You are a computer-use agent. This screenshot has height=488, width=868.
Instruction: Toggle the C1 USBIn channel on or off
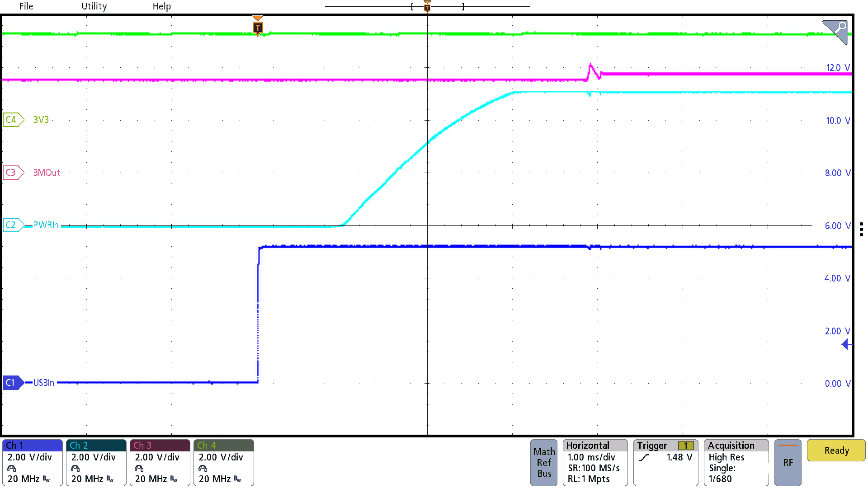tap(12, 383)
